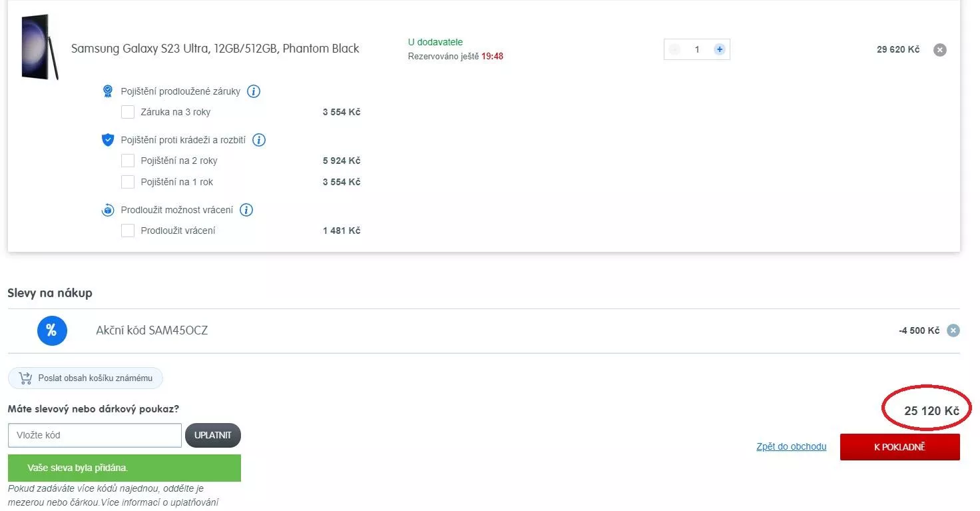Click the Pojištění na 2 roky label

point(179,161)
